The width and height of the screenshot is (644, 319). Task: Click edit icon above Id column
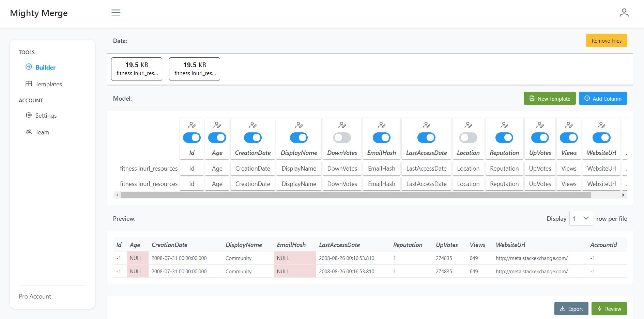click(x=192, y=125)
